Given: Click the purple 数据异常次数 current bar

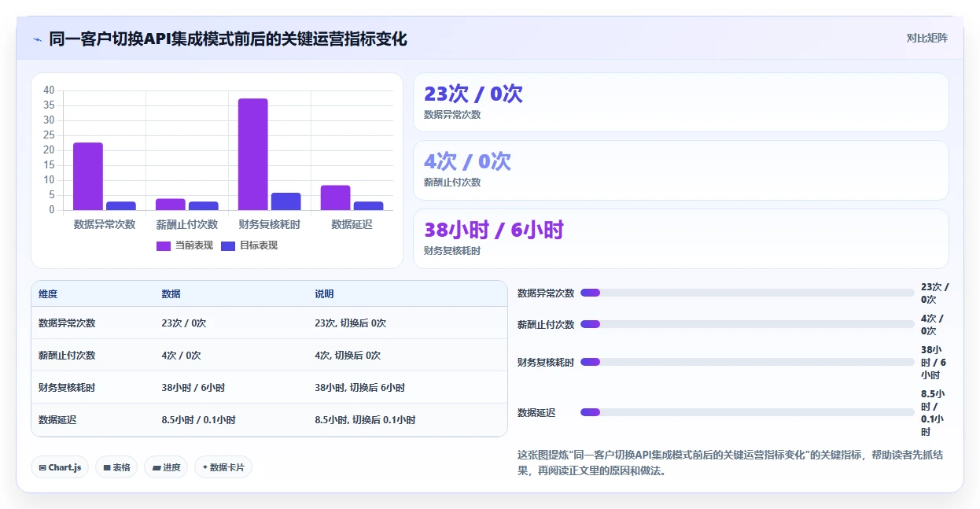Looking at the screenshot, I should point(88,176).
